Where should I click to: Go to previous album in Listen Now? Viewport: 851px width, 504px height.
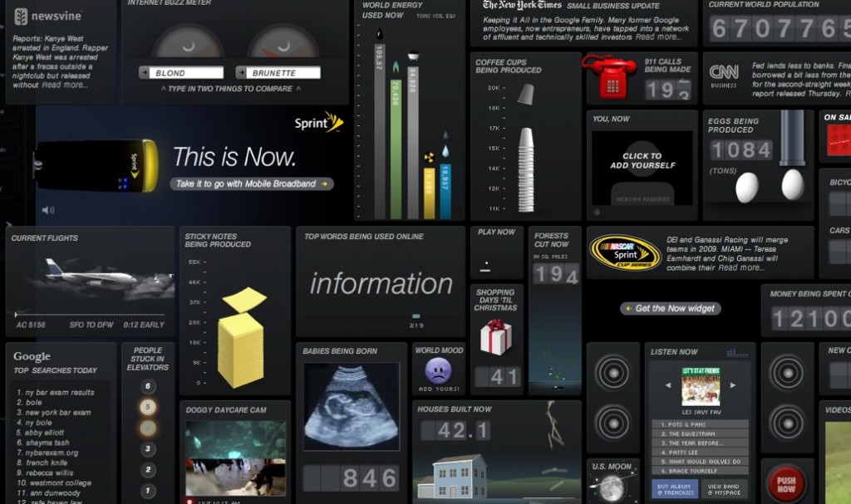667,385
